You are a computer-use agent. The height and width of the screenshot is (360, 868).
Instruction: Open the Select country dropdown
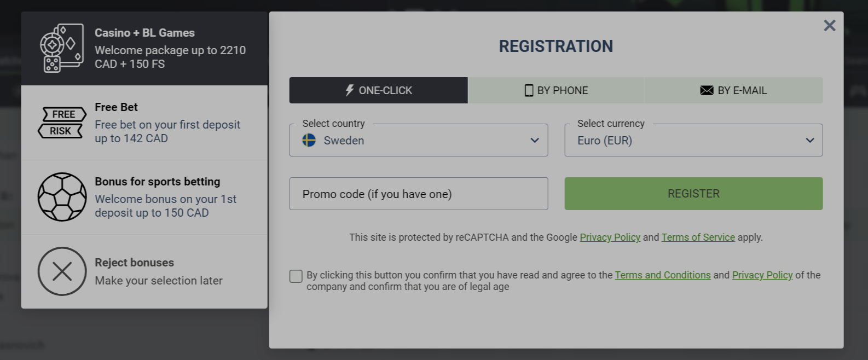[419, 140]
